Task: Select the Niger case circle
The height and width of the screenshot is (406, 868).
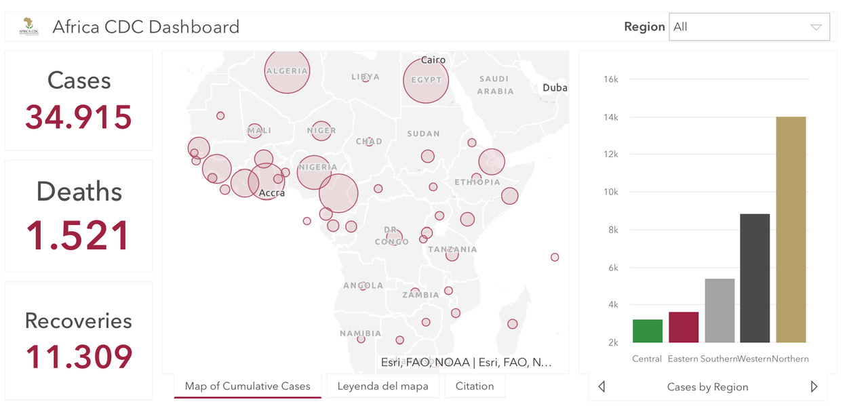Action: pyautogui.click(x=321, y=131)
